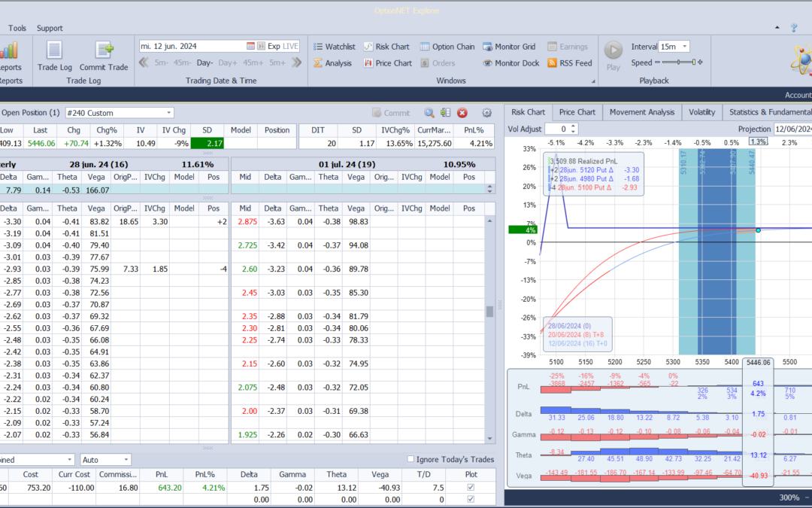Screen dimensions: 812x508
Task: Step forward with the 5m+ button
Action: [277, 62]
